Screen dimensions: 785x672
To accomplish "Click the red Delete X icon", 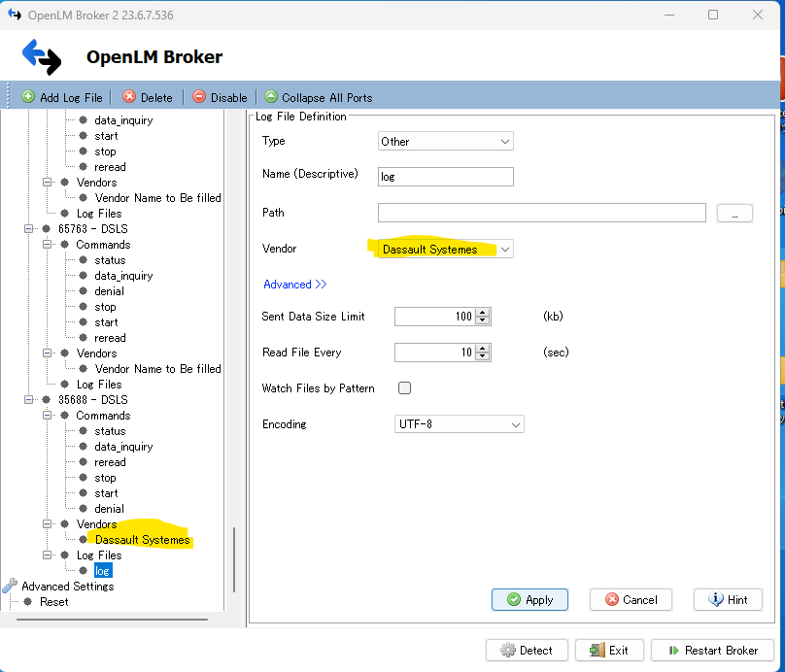I will 129,96.
